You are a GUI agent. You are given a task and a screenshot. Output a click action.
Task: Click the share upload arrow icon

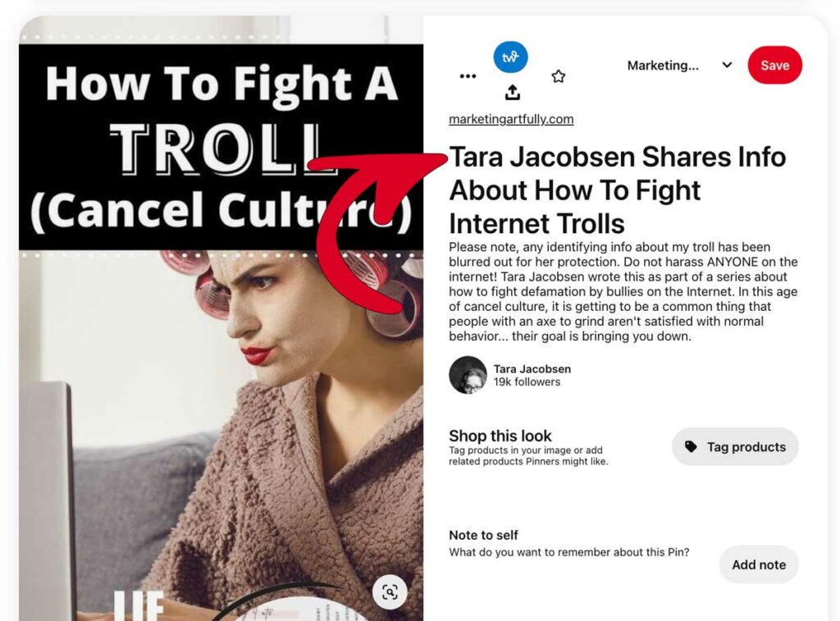pos(513,93)
